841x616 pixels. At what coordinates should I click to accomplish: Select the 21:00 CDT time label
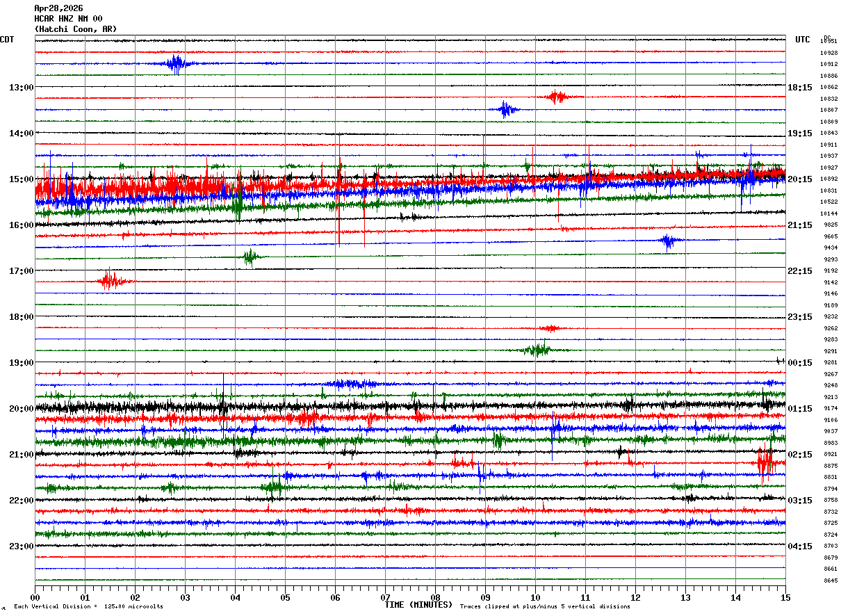click(21, 455)
